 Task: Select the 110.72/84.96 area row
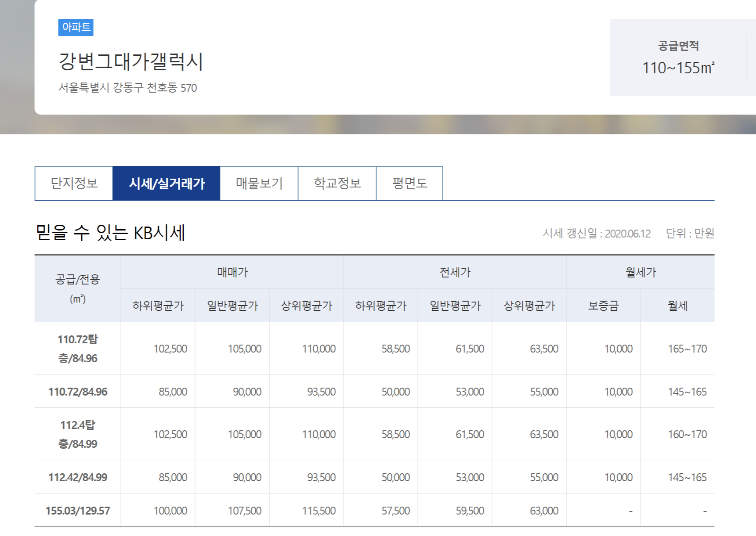coord(78,392)
